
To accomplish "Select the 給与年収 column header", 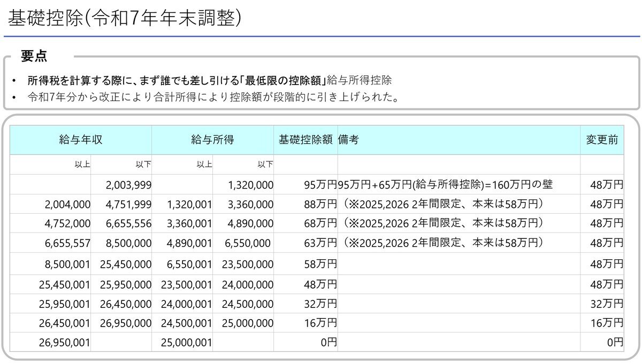I will click(81, 140).
